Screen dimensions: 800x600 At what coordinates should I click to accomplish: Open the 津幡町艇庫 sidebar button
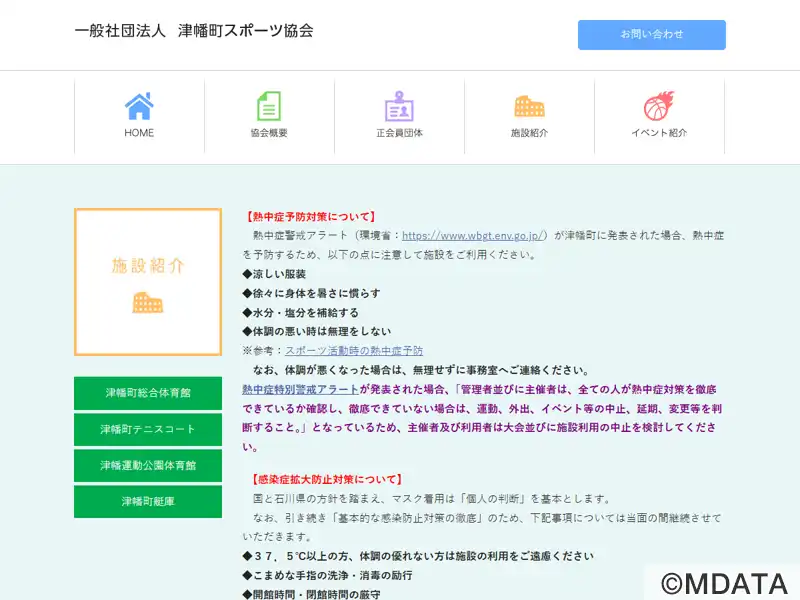tap(148, 501)
